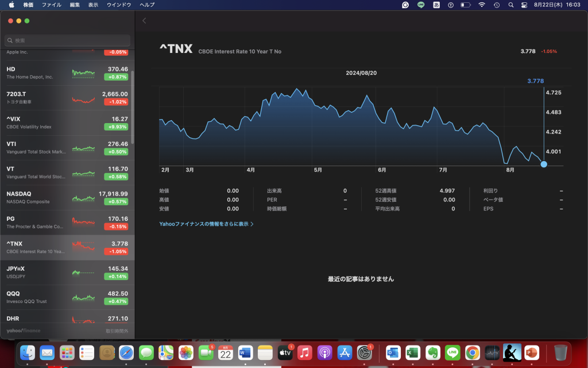Toggle the 7203.T -1.02% change badge
The width and height of the screenshot is (588, 368).
tap(116, 102)
